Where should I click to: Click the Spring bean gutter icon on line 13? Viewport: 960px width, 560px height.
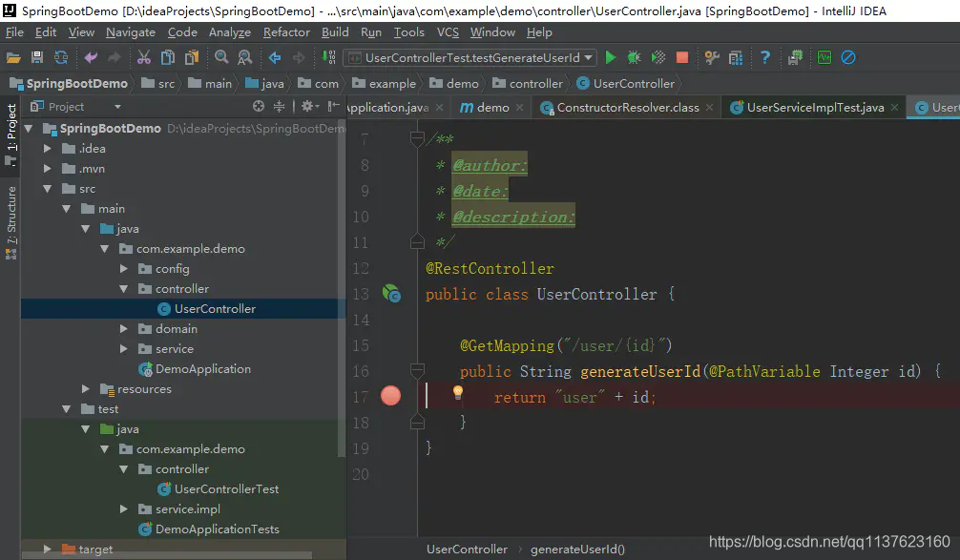pos(391,294)
